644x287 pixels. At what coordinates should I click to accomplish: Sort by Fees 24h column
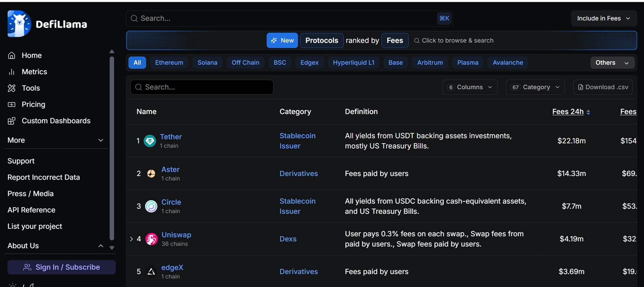tap(571, 112)
